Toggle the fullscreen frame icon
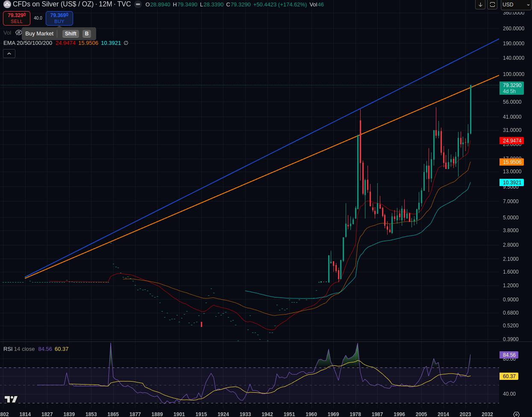 (493, 5)
